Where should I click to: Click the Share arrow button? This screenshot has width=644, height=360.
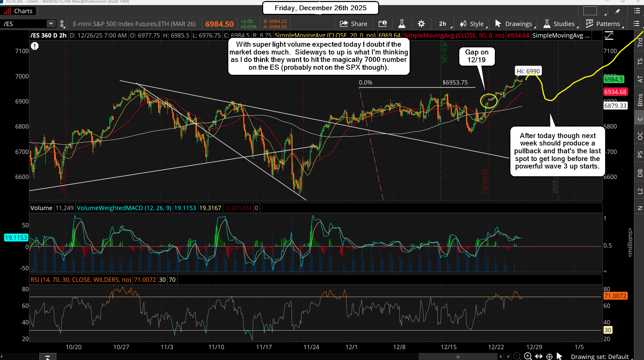coord(353,24)
